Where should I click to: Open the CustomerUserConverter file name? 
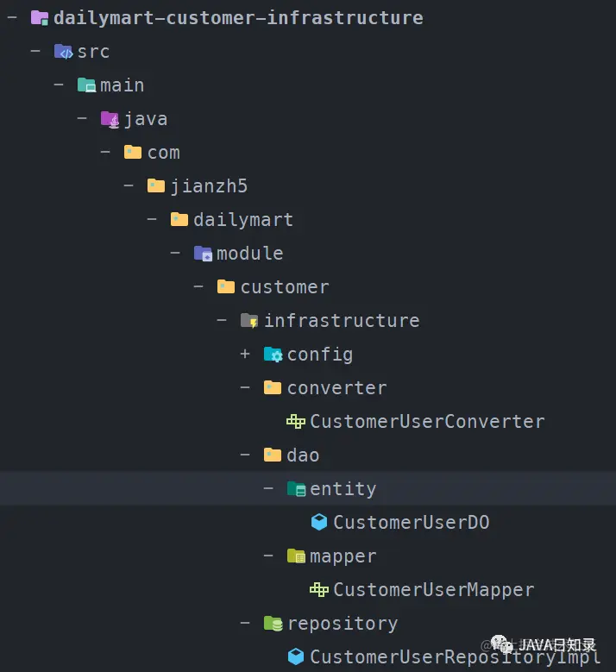coord(427,422)
